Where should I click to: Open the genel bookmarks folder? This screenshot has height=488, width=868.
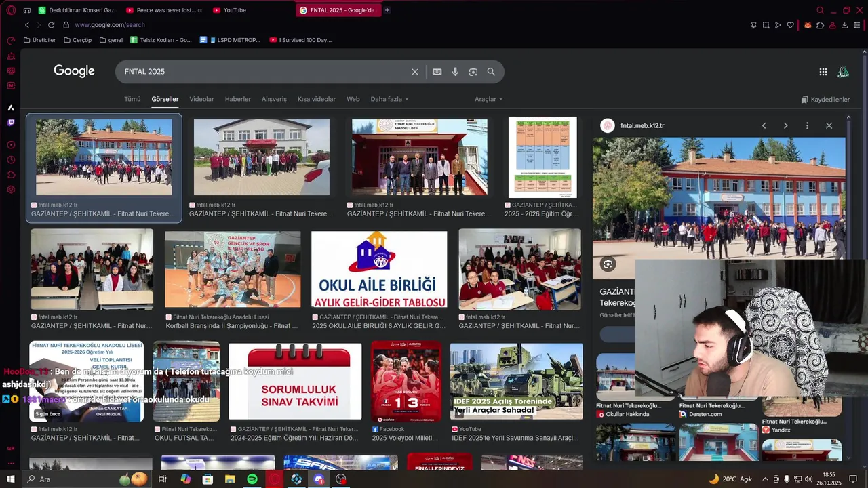pyautogui.click(x=111, y=40)
